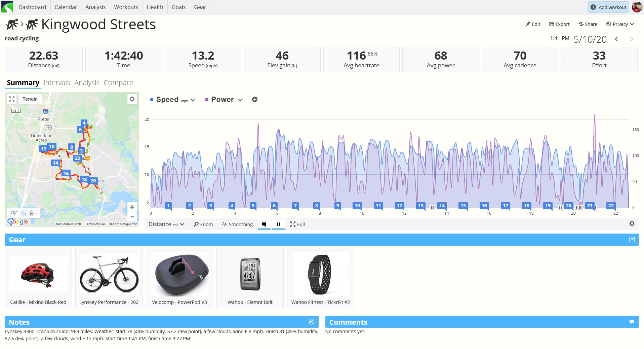
Task: Switch to the Intervals tab
Action: pos(57,83)
